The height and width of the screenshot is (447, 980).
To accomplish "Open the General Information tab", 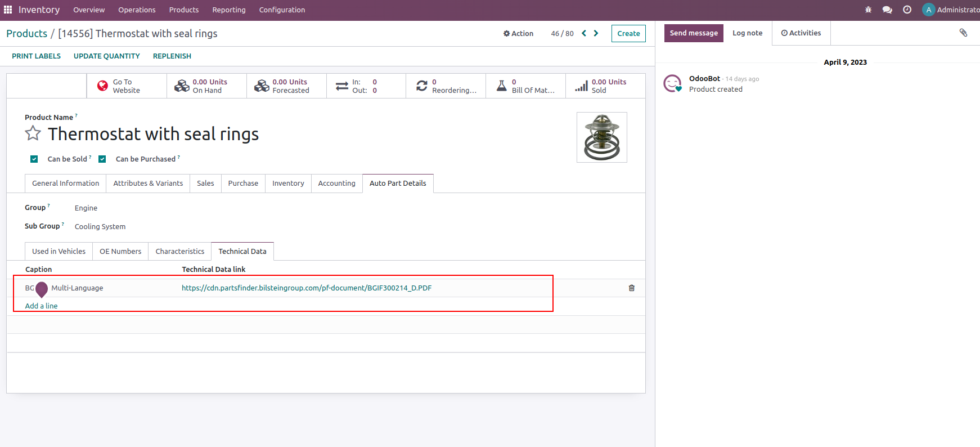I will pyautogui.click(x=65, y=183).
